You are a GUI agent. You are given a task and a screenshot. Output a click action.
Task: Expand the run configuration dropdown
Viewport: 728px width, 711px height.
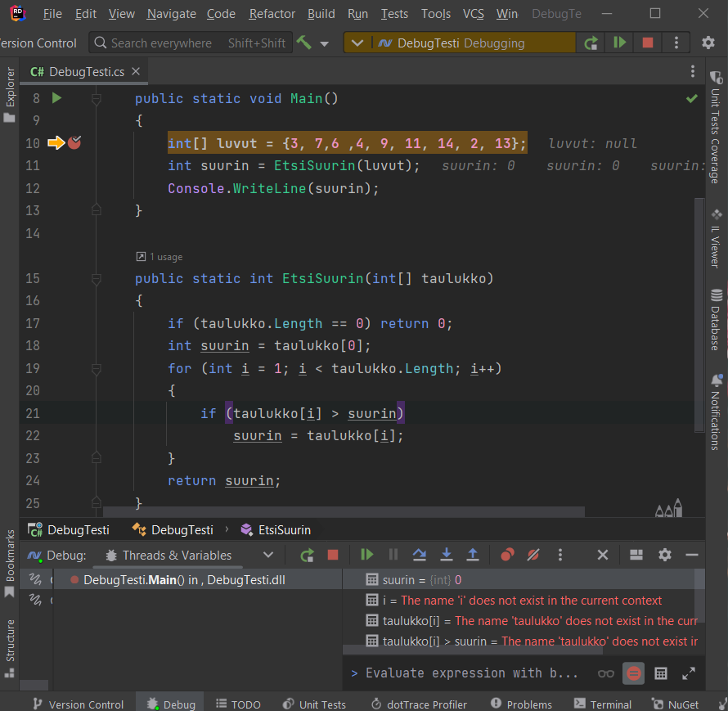pyautogui.click(x=358, y=43)
